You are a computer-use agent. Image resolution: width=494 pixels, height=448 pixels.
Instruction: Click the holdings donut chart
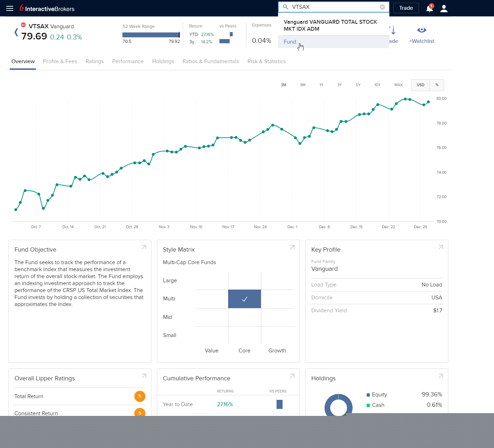click(x=338, y=405)
